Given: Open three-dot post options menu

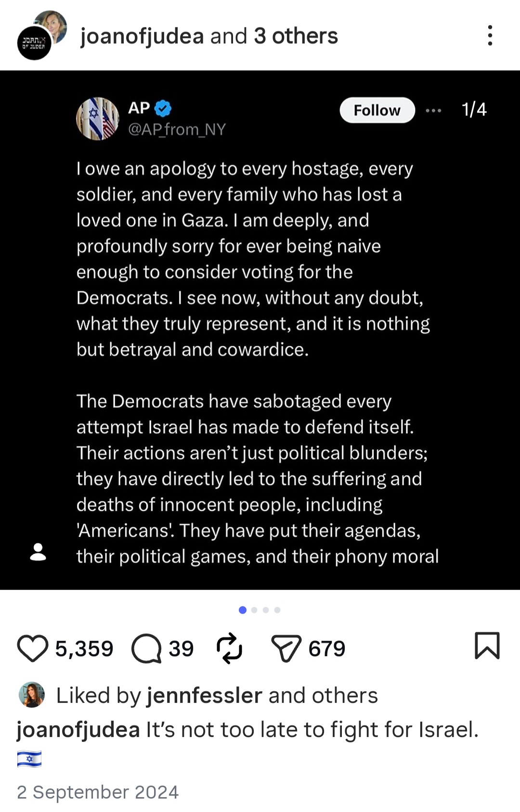Looking at the screenshot, I should [x=490, y=36].
